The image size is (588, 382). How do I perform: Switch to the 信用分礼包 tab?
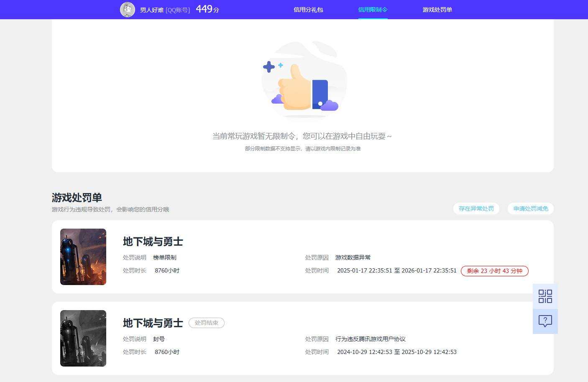(308, 10)
